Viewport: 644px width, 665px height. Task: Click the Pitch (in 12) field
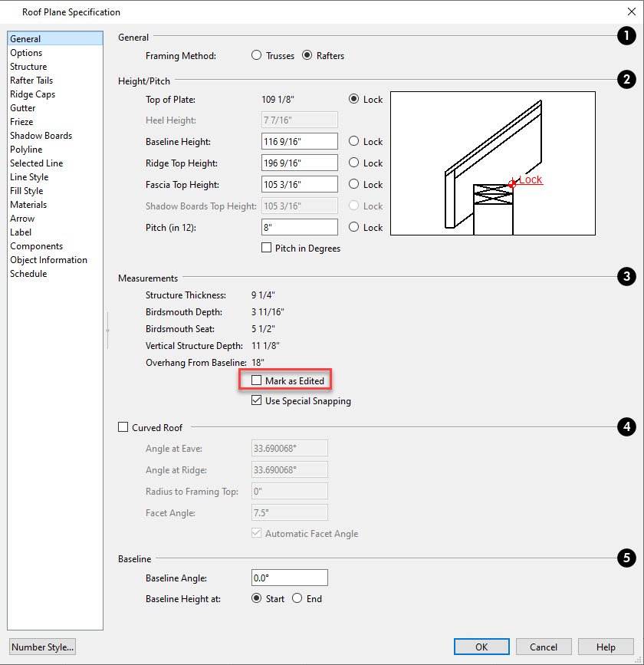click(x=299, y=227)
